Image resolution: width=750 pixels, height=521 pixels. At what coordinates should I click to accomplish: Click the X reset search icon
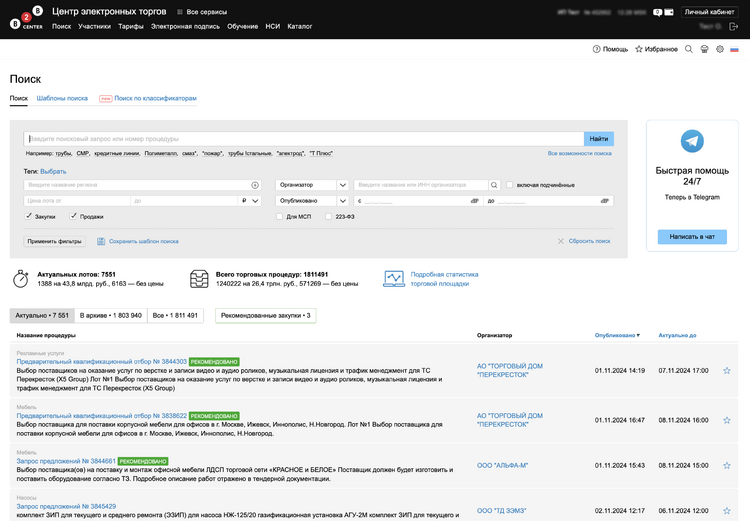click(561, 241)
